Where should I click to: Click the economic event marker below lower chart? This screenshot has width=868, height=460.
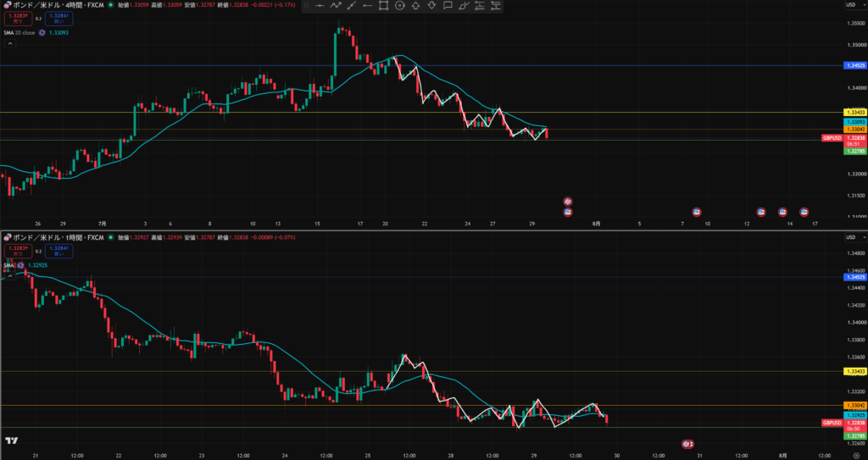pyautogui.click(x=687, y=444)
